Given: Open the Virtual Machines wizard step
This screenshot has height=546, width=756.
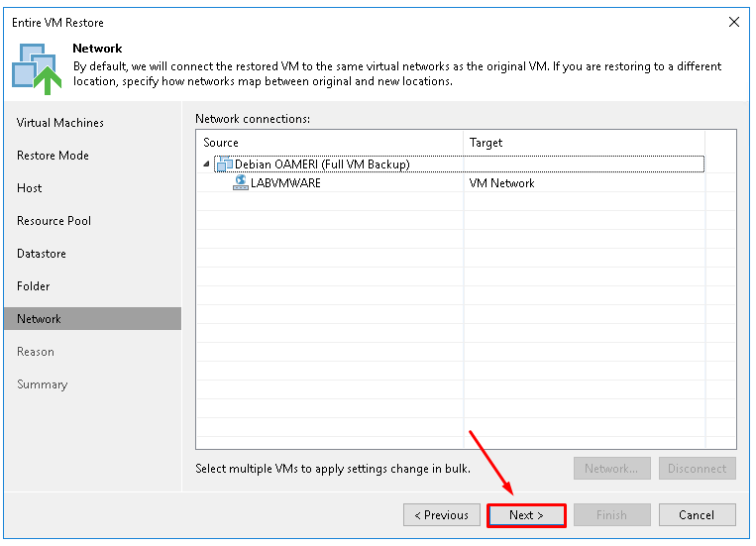Looking at the screenshot, I should tap(60, 123).
